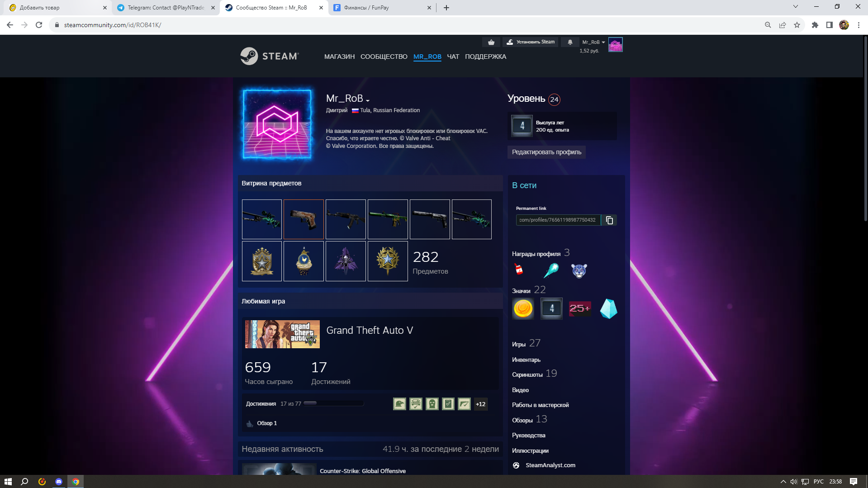Open the 25+ games badge
This screenshot has width=868, height=488.
click(x=580, y=308)
